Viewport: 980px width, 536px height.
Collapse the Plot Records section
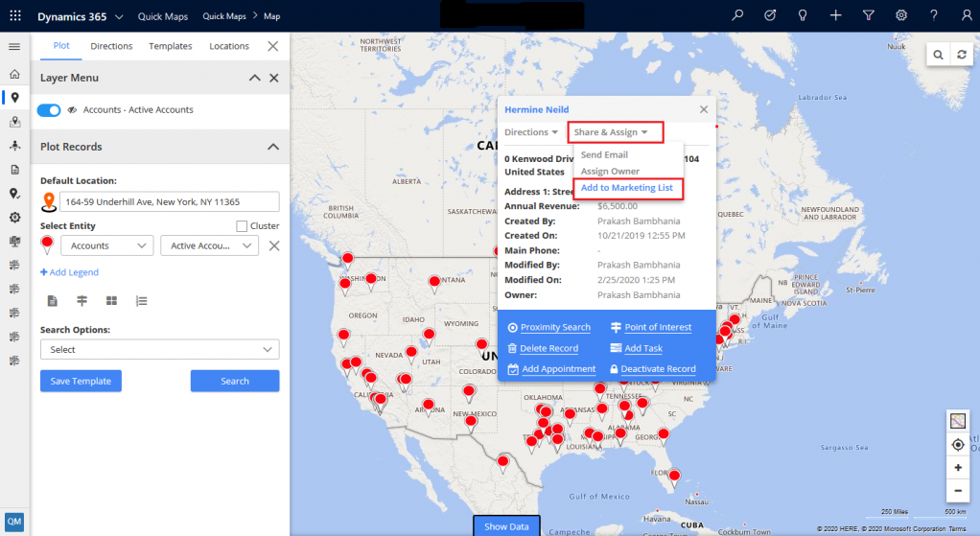[x=273, y=147]
